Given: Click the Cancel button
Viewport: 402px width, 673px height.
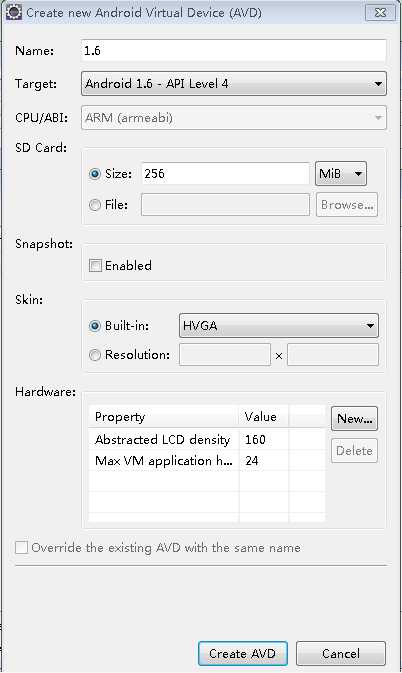Looking at the screenshot, I should [341, 654].
